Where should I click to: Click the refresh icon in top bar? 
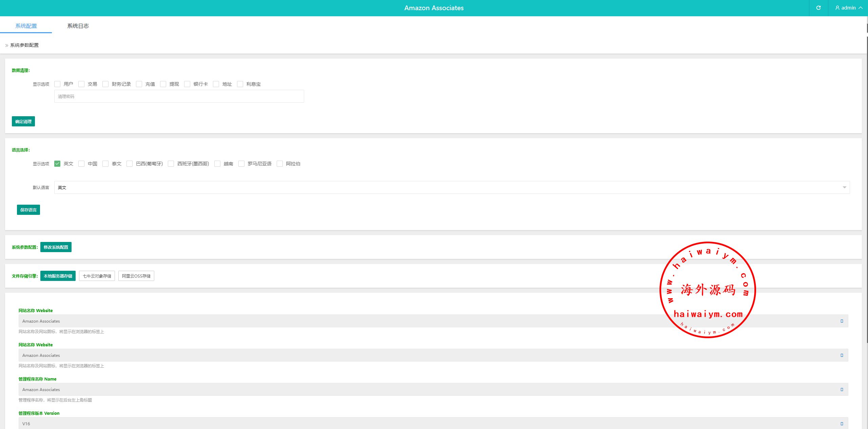(818, 8)
